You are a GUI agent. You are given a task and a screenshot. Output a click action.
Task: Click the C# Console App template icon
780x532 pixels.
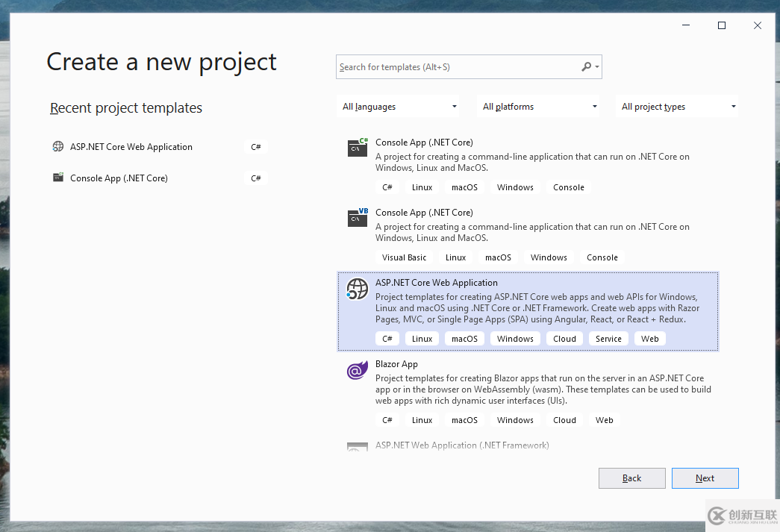358,147
